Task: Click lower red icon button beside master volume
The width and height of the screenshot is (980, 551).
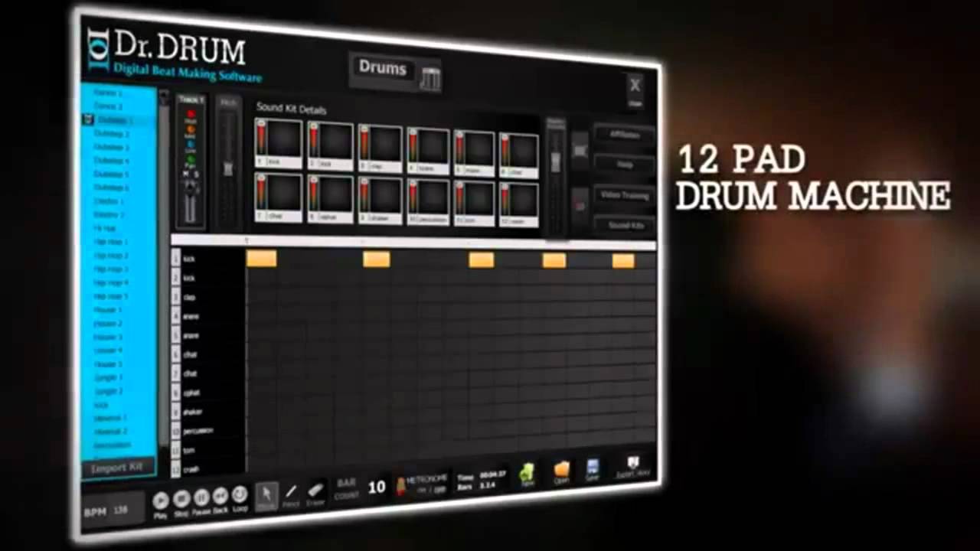Action: (580, 204)
